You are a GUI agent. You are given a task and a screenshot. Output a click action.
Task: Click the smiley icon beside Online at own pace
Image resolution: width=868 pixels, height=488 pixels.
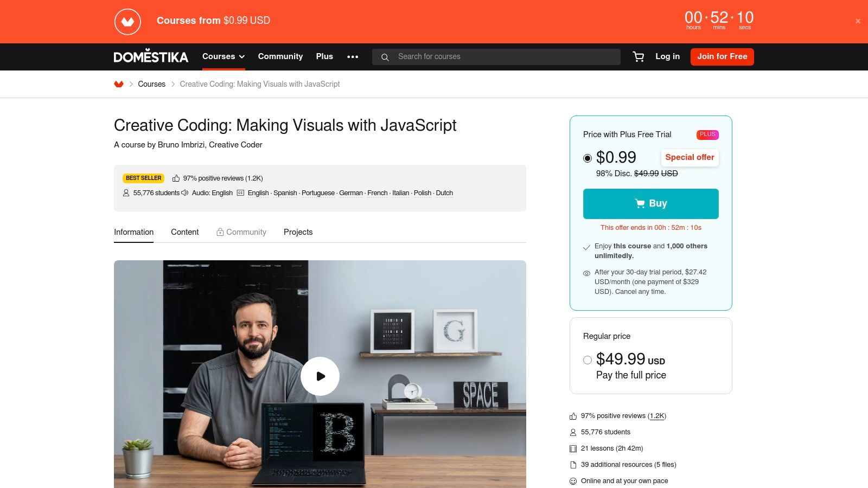click(x=573, y=481)
